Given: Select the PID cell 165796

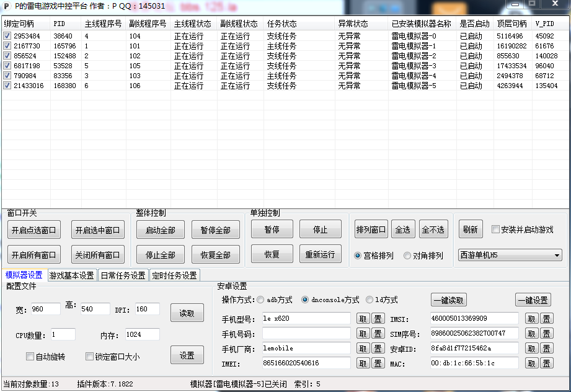Looking at the screenshot, I should coord(65,46).
